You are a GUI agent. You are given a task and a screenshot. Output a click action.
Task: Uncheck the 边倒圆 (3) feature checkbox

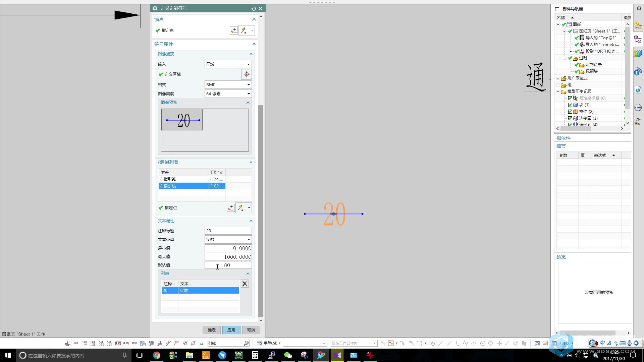coord(570,118)
